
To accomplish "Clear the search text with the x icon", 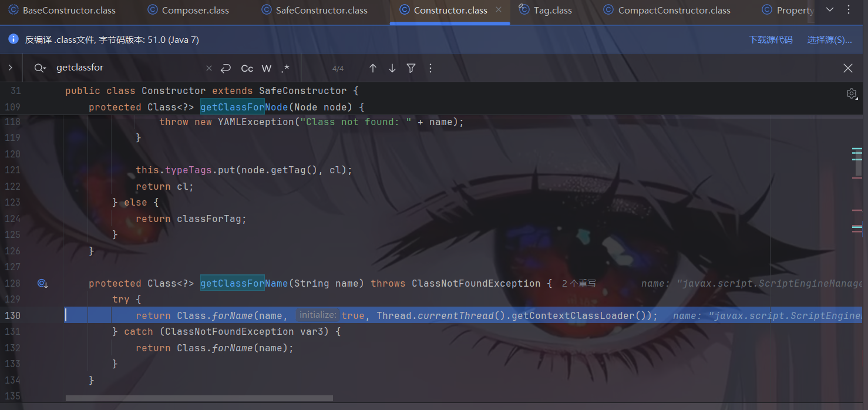I will [208, 68].
